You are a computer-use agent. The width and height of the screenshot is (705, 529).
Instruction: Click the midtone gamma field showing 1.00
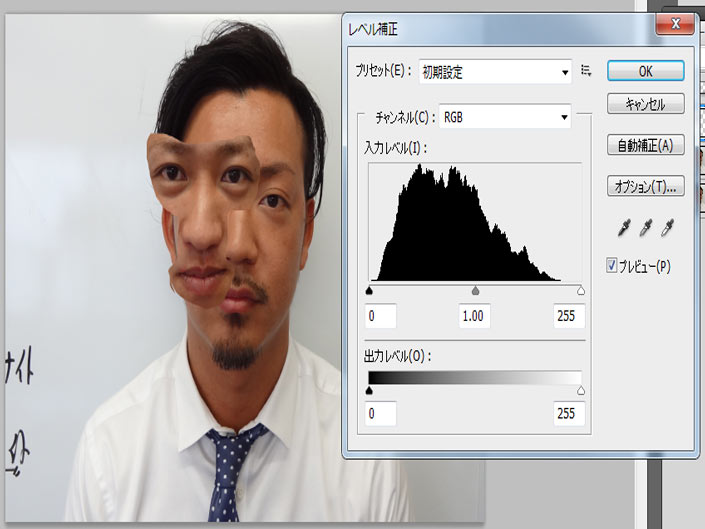474,316
